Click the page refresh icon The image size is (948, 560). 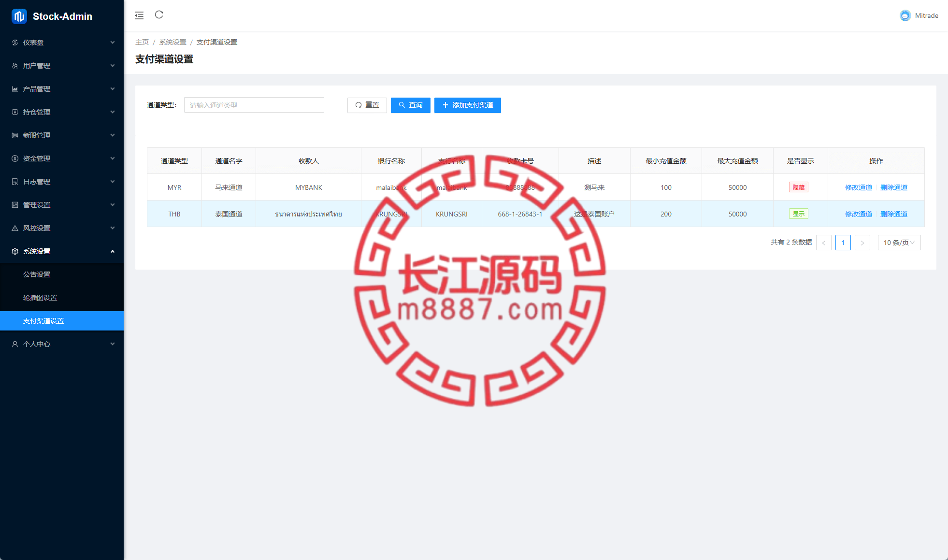(x=159, y=15)
